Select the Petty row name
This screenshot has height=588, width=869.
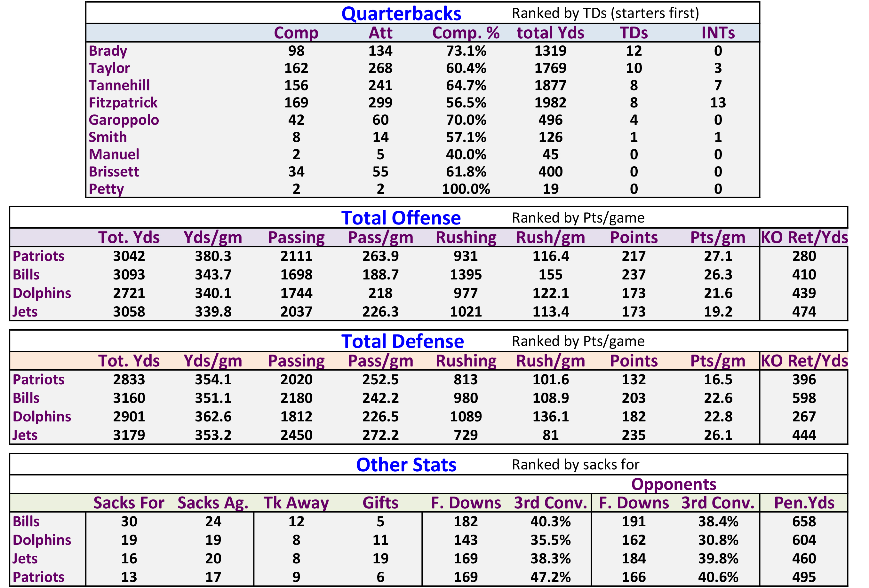[106, 189]
